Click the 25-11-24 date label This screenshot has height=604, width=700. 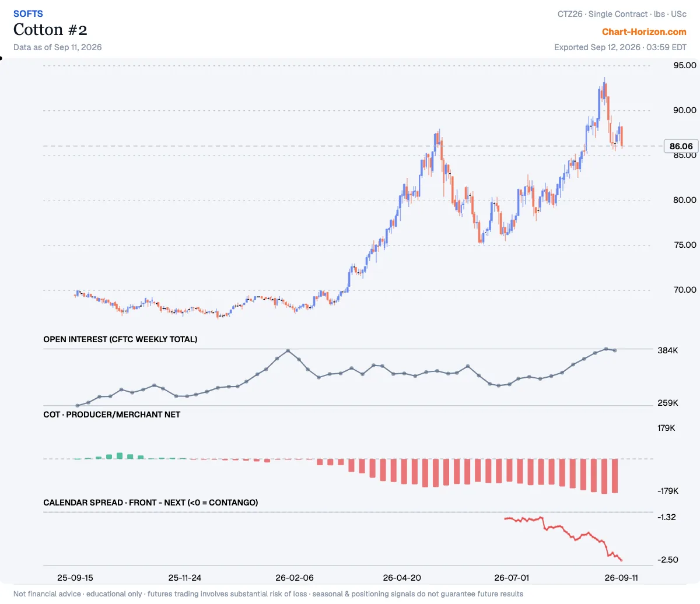(185, 578)
